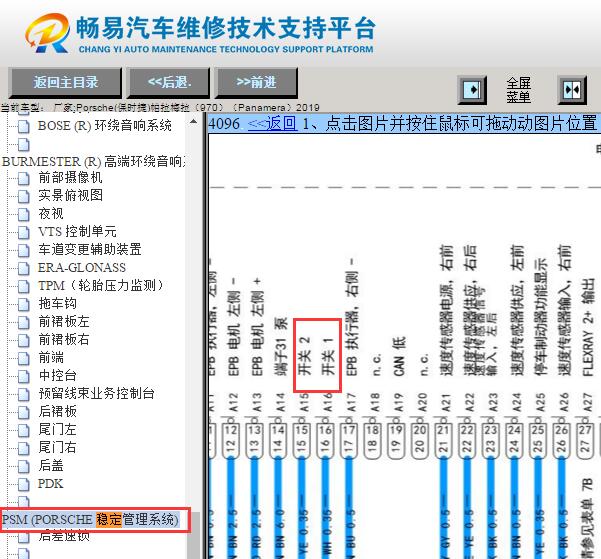Image resolution: width=601 pixels, height=559 pixels.
Task: Click the document icon beside 前裙板左
Action: [x=23, y=322]
